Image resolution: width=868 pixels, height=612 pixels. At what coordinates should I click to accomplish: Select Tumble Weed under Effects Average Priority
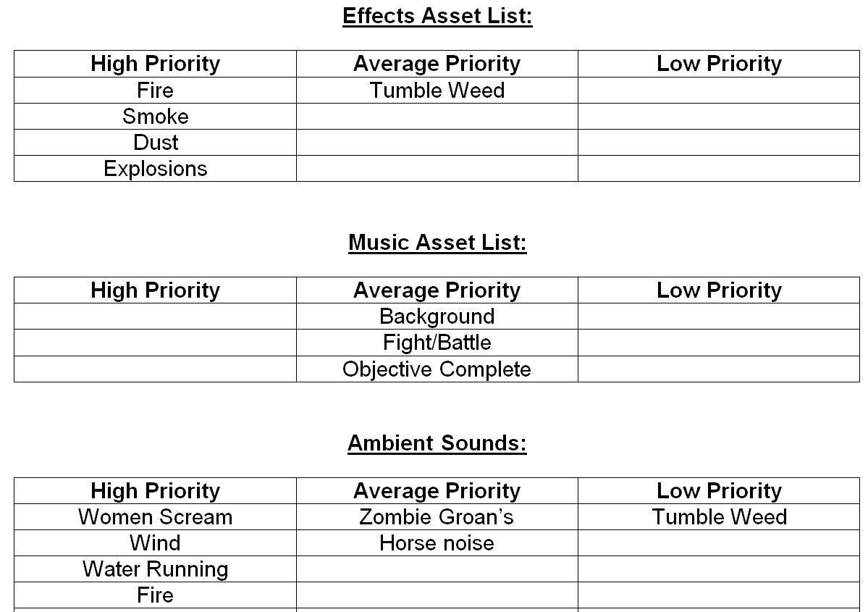[x=437, y=91]
